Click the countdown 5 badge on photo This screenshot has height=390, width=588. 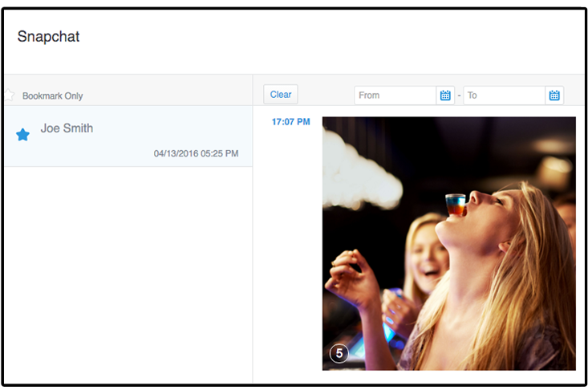(339, 353)
